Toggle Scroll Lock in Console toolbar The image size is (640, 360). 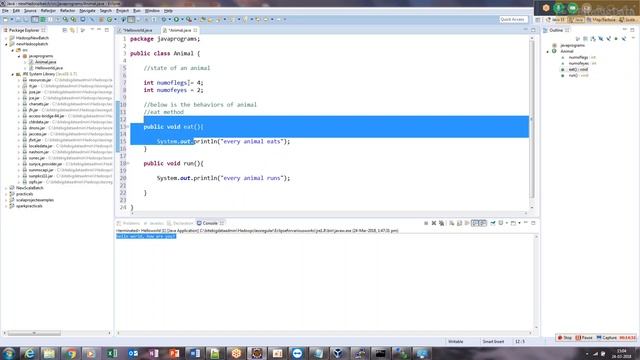coord(459,223)
